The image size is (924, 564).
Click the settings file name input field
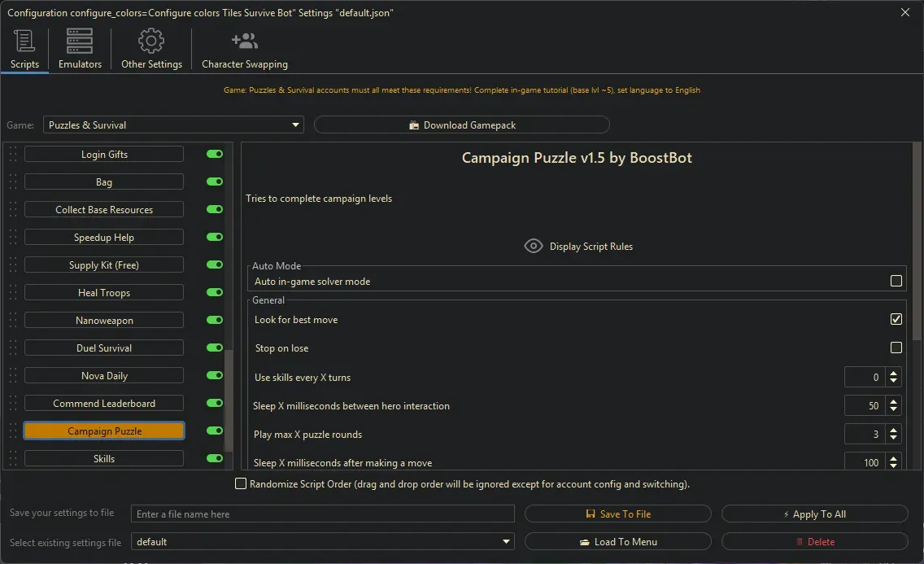coord(323,514)
